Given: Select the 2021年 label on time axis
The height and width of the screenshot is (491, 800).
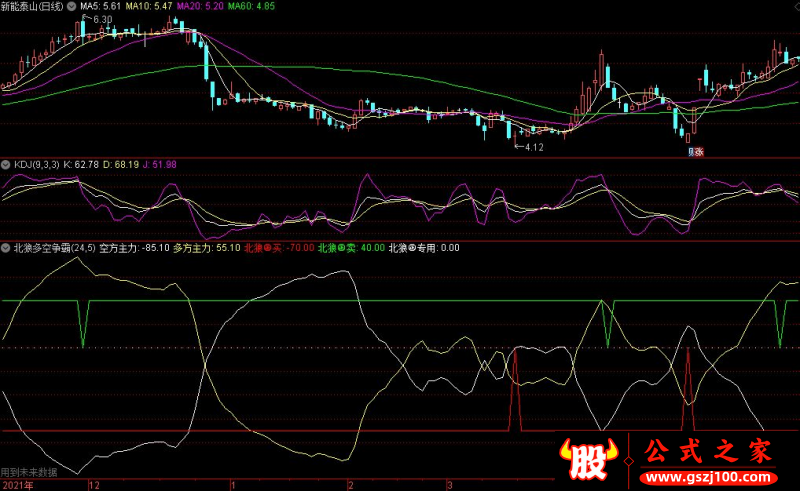Looking at the screenshot, I should click(x=17, y=484).
